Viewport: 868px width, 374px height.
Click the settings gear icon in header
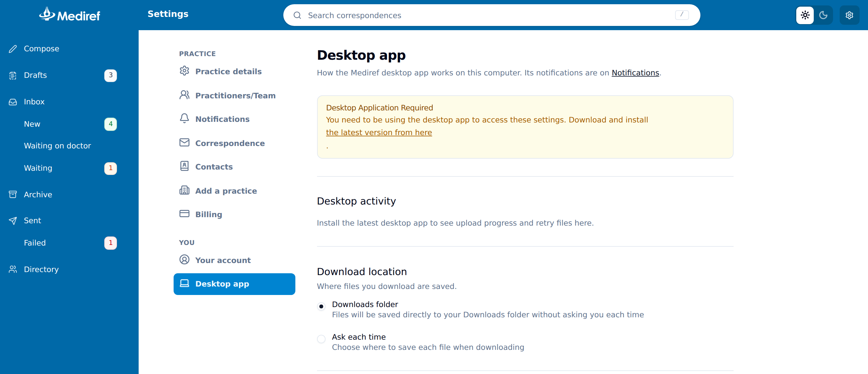point(849,15)
